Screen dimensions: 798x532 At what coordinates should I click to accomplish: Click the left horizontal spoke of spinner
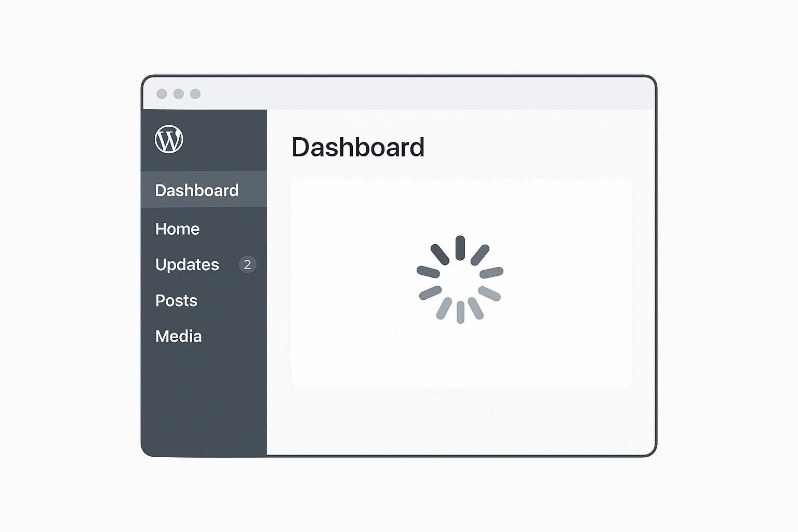429,271
